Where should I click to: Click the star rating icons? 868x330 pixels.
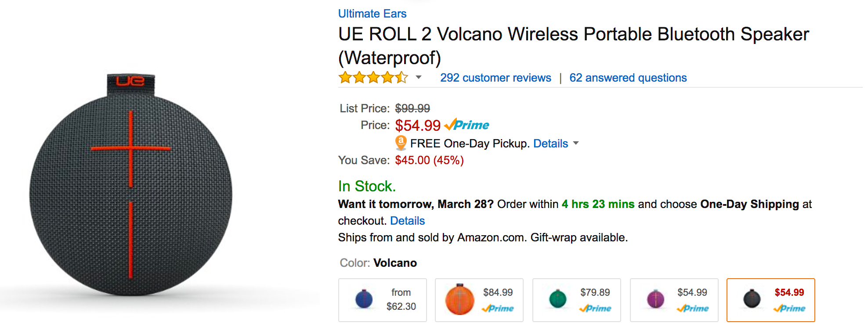[x=373, y=78]
